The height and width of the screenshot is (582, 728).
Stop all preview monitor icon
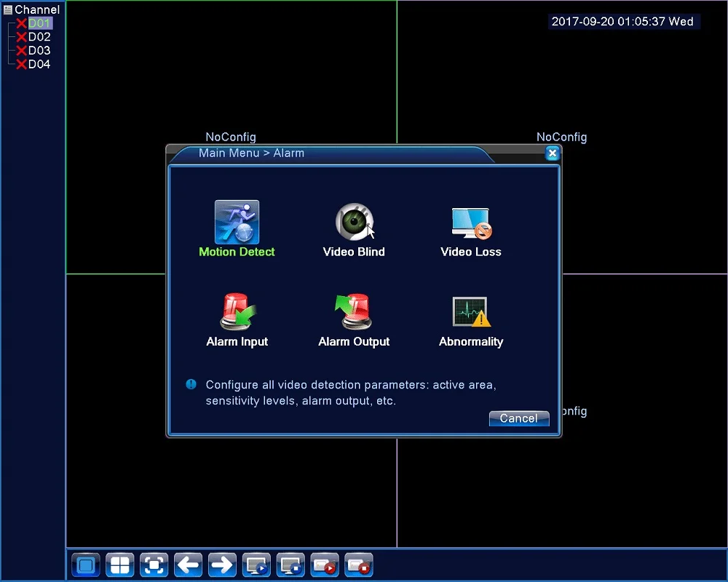(290, 565)
